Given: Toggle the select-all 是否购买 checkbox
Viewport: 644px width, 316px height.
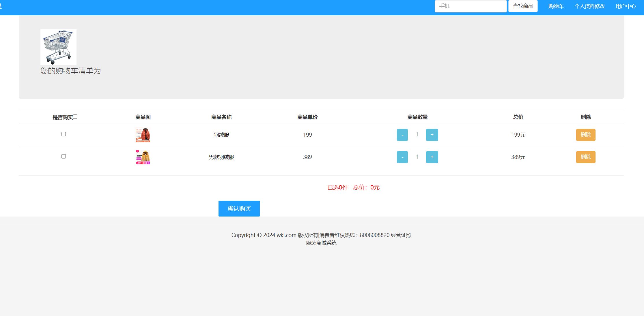Looking at the screenshot, I should pos(75,117).
